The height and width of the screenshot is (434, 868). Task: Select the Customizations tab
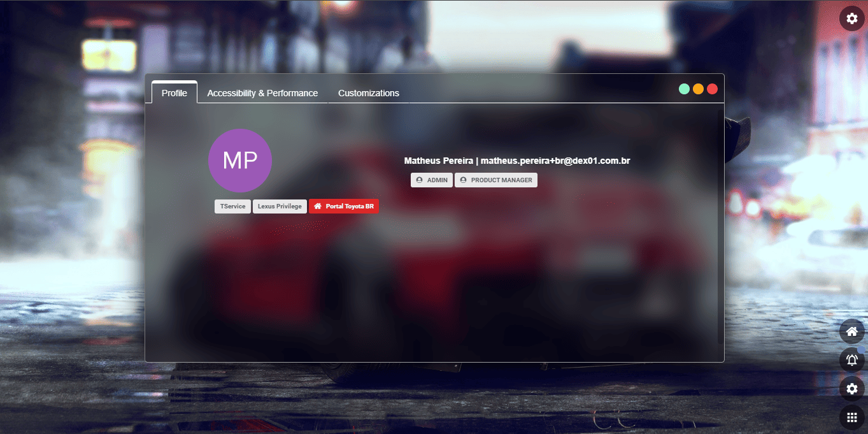[368, 93]
